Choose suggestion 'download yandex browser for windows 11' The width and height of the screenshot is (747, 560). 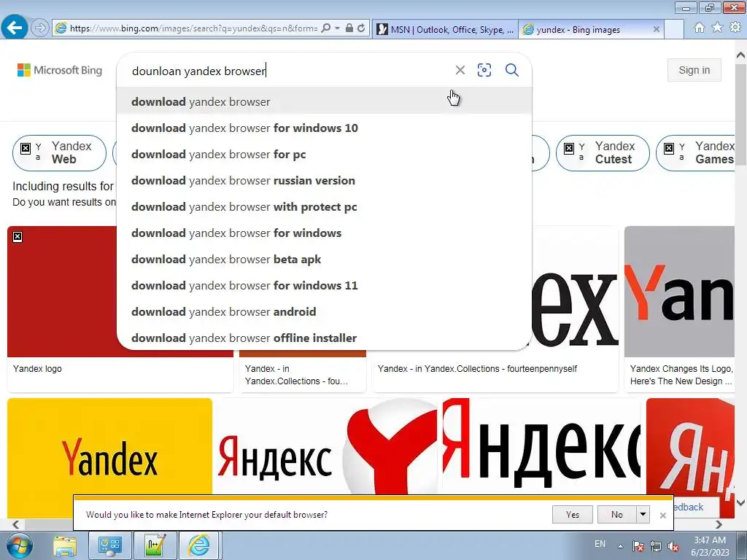pos(324,285)
